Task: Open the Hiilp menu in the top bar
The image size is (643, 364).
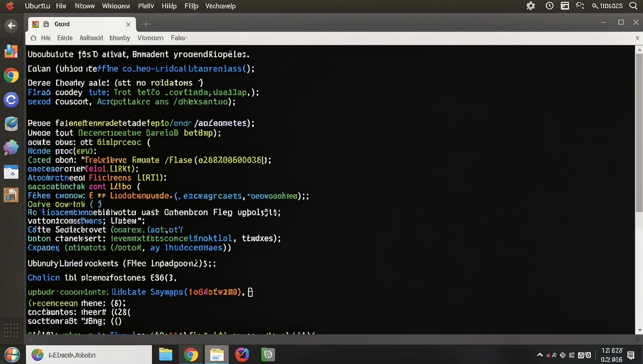Action: 169,6
